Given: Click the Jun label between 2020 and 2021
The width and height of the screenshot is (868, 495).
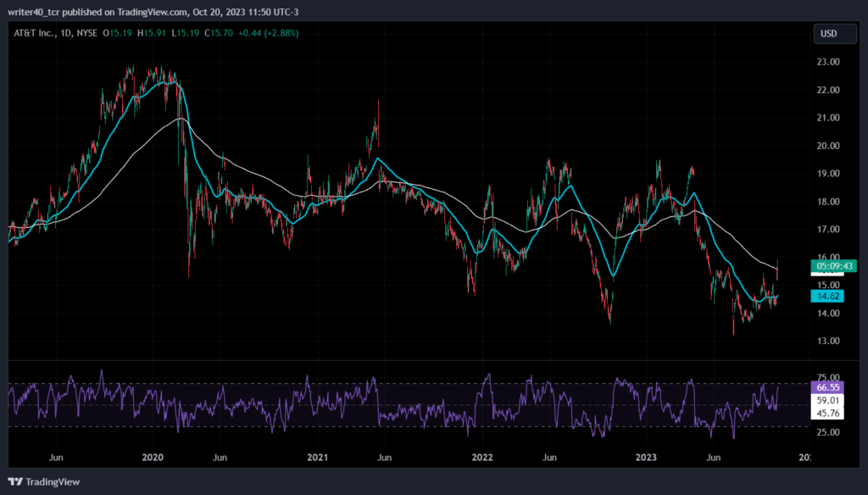Looking at the screenshot, I should 220,458.
